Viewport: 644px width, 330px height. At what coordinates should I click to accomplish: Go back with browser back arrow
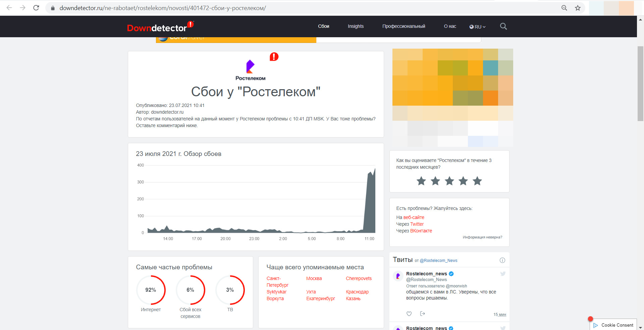tap(9, 8)
